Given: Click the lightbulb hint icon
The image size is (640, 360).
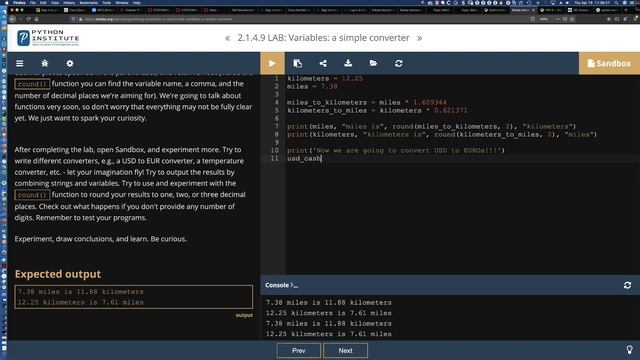Looking at the screenshot, I should click(x=629, y=350).
